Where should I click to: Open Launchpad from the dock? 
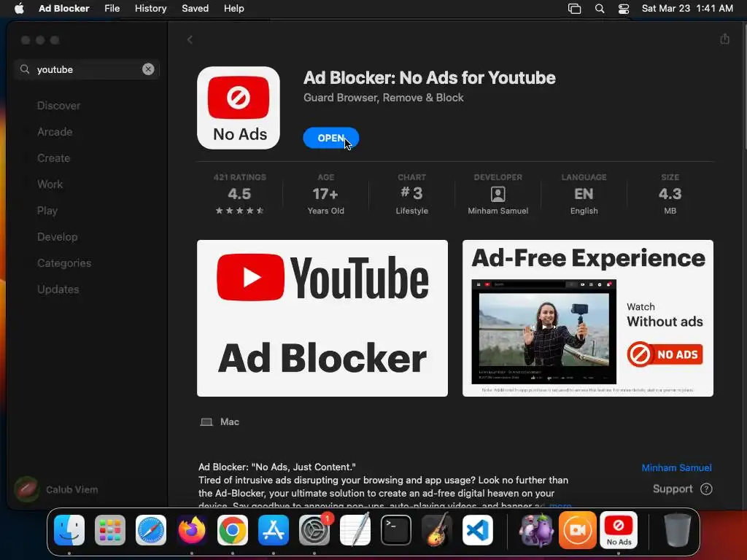pyautogui.click(x=110, y=530)
